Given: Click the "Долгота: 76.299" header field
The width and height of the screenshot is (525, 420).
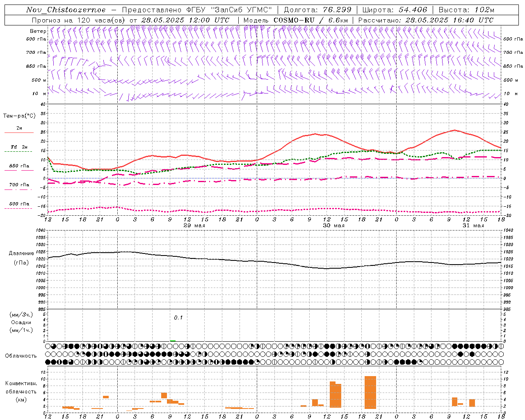Looking at the screenshot, I should [x=317, y=10].
